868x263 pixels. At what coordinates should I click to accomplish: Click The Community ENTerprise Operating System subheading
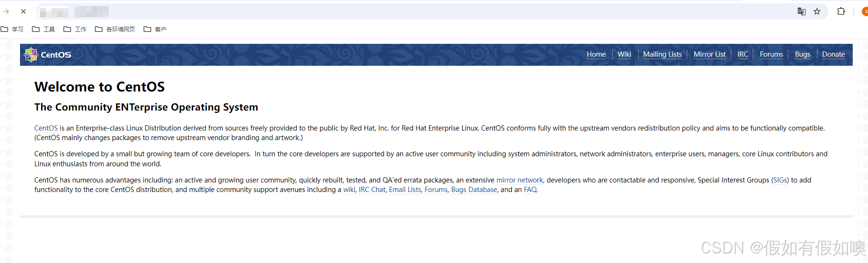tap(146, 107)
